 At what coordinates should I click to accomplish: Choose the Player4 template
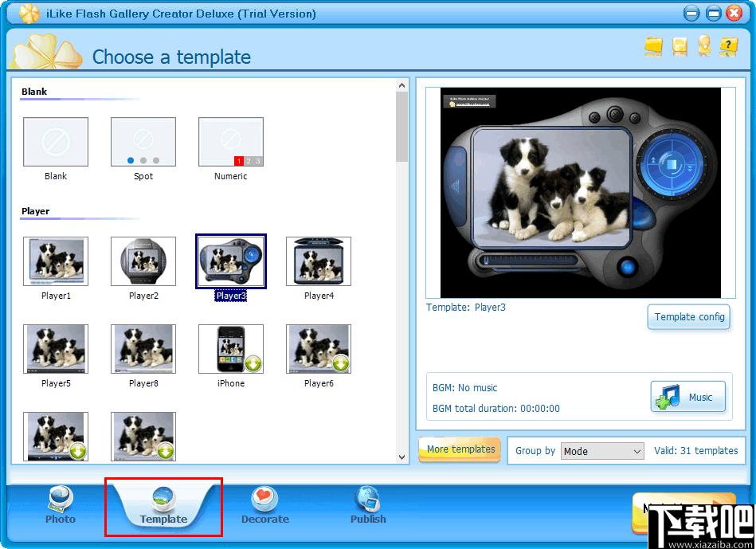319,261
